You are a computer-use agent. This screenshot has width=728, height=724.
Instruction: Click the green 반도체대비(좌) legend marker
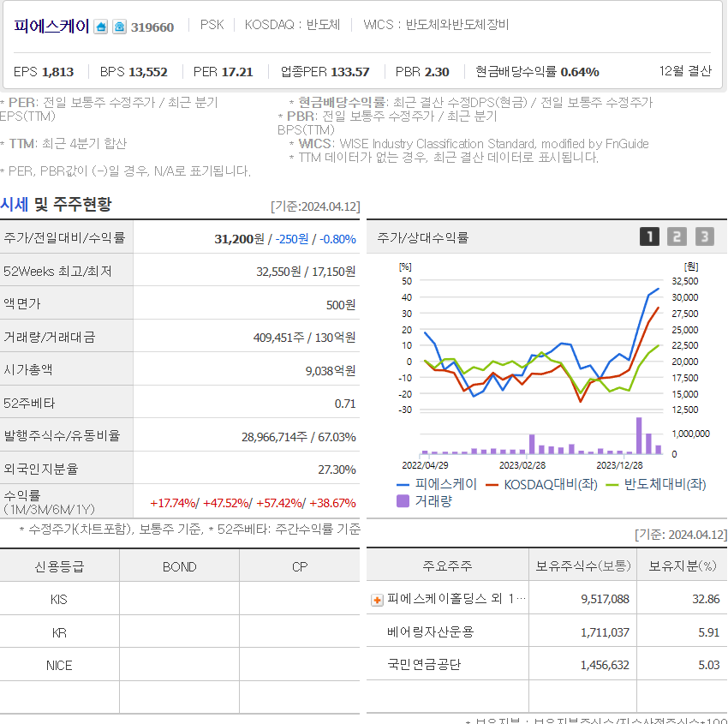pos(612,485)
